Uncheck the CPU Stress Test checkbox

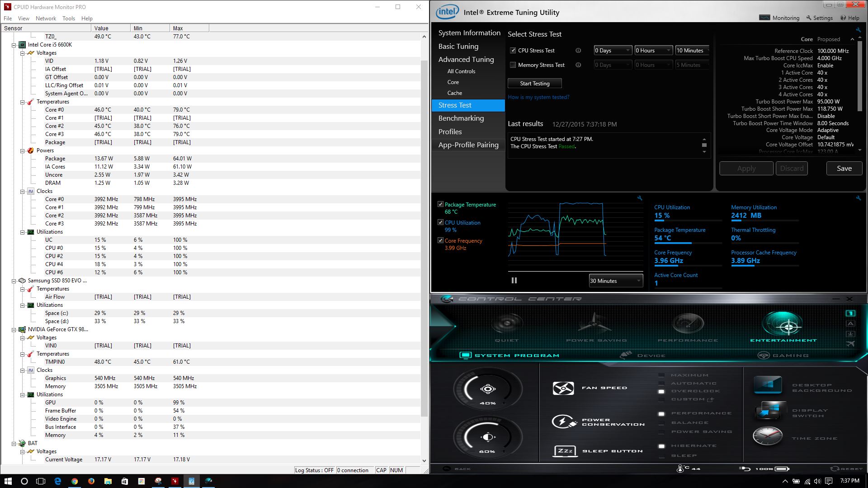(513, 51)
